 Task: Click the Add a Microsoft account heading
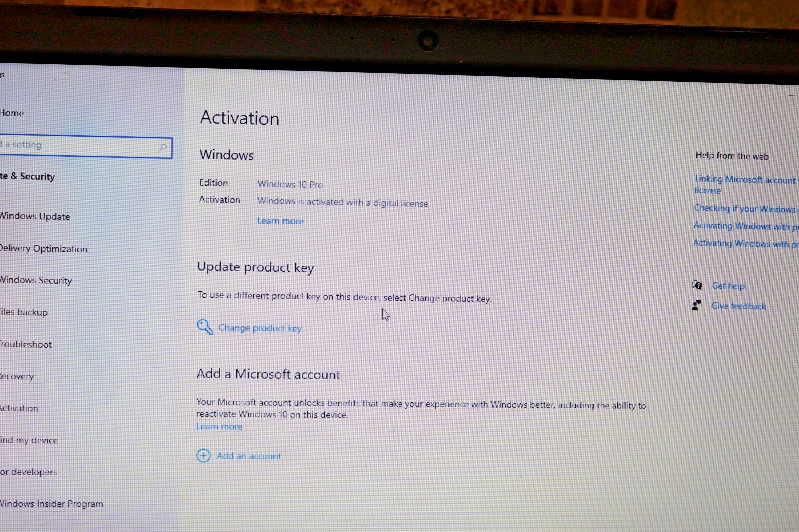click(268, 374)
